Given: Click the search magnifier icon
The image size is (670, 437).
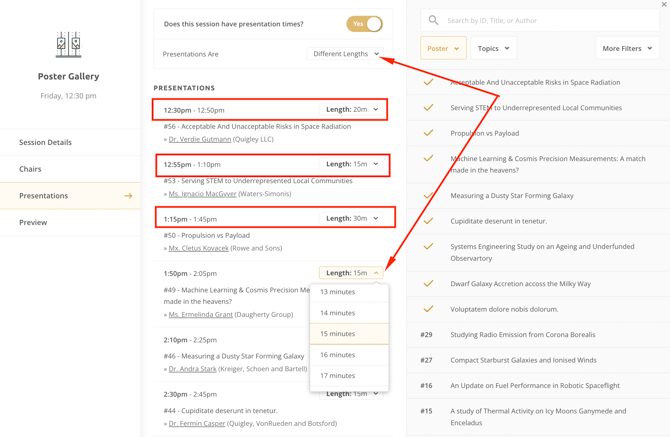Looking at the screenshot, I should pos(433,20).
